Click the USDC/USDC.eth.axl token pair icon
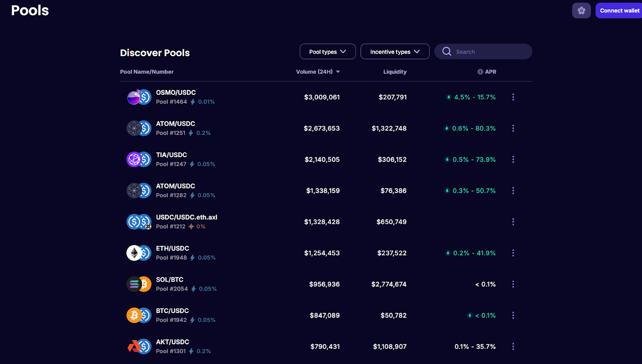Screen dimensions: 642x364 [139, 222]
